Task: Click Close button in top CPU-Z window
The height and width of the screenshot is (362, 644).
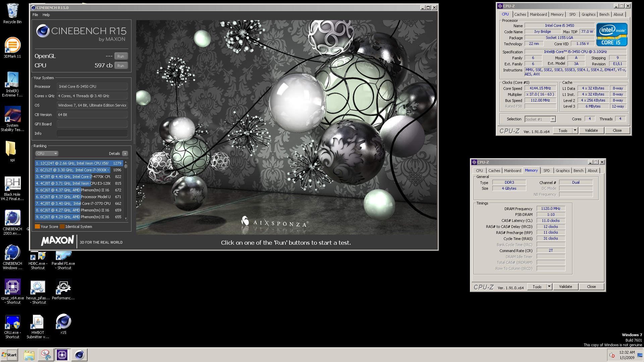Action: click(617, 131)
